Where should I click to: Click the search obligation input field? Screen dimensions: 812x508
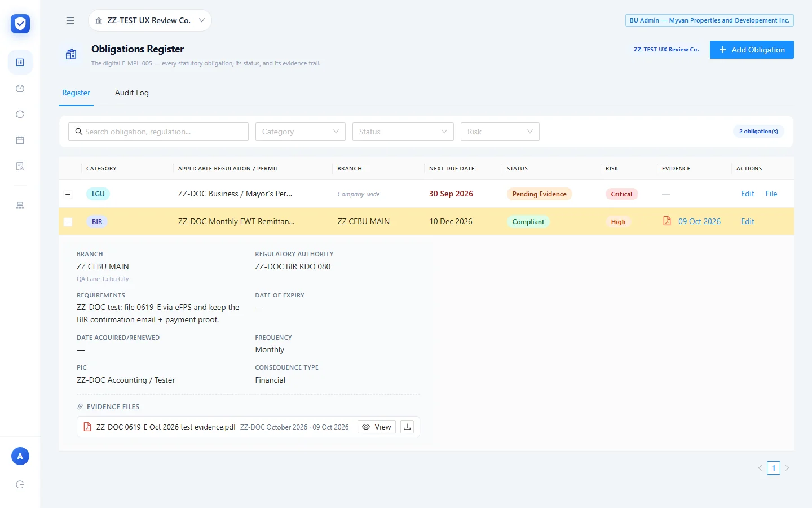tap(158, 132)
